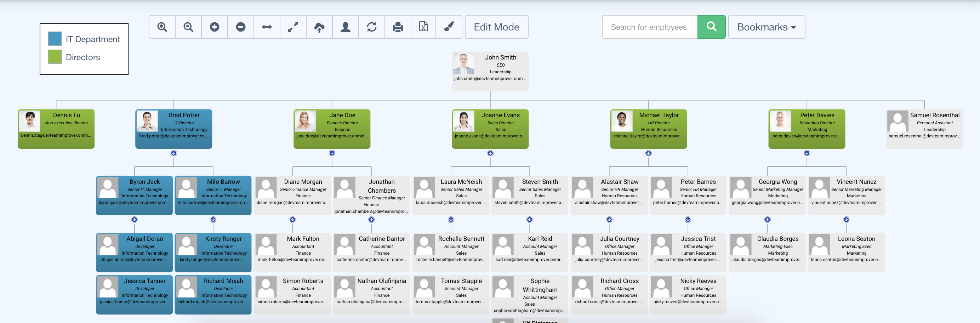The width and height of the screenshot is (980, 323).
Task: Select the Richard Mojah name
Action: [x=223, y=281]
